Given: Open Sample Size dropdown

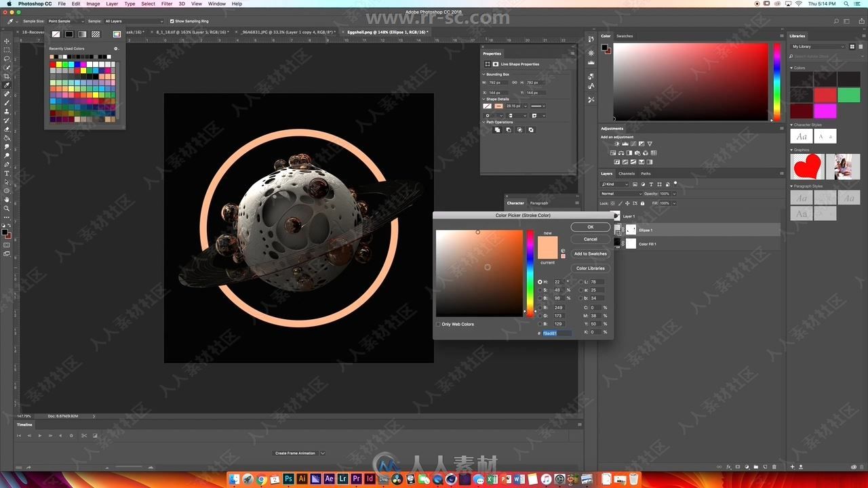Looking at the screenshot, I should click(65, 21).
